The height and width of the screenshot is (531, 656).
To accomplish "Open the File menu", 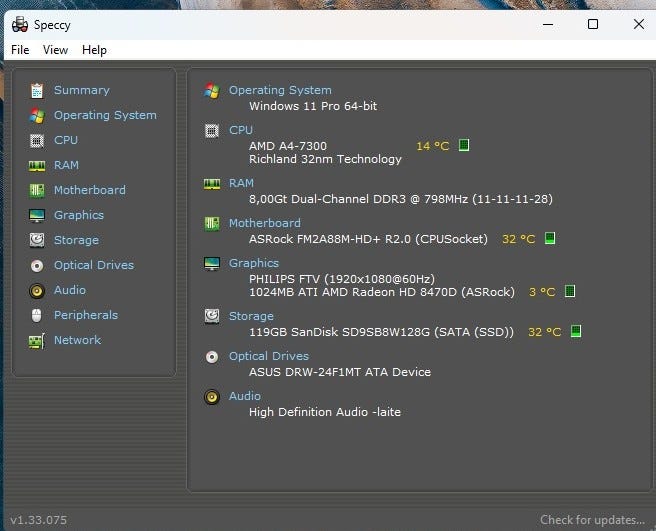I will click(20, 50).
